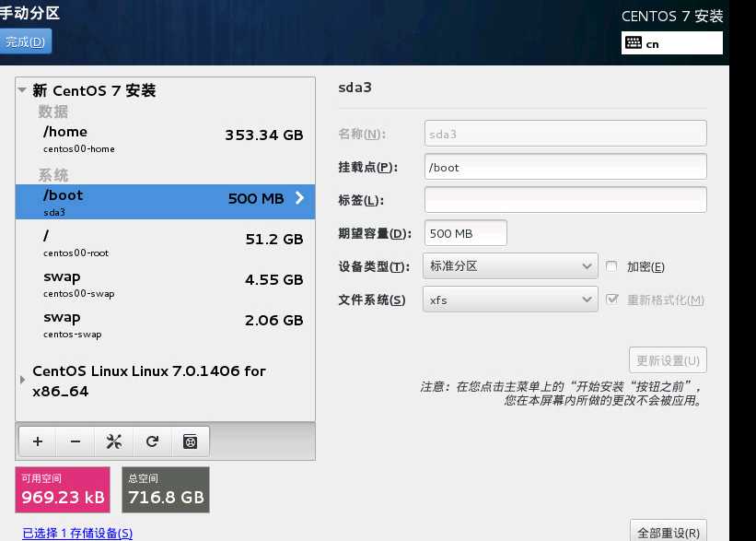Select the swap centos00-swap 4.55 GB row
The width and height of the screenshot is (756, 541).
(166, 284)
